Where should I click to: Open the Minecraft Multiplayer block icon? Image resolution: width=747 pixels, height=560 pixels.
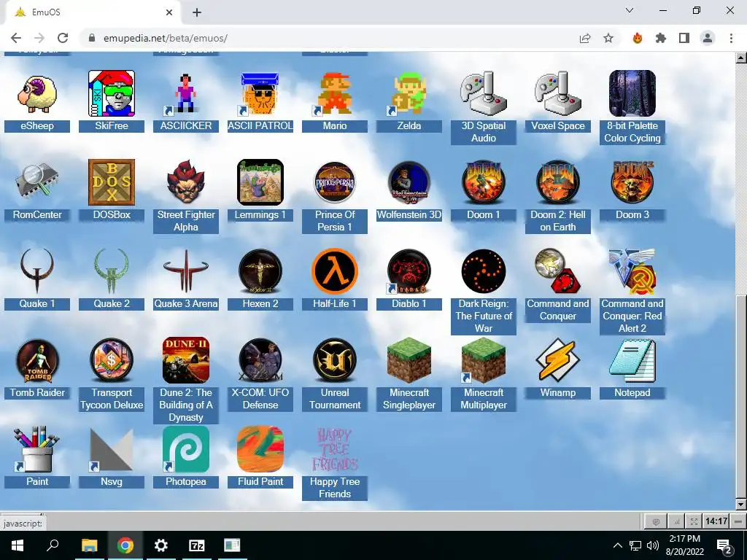coord(484,360)
